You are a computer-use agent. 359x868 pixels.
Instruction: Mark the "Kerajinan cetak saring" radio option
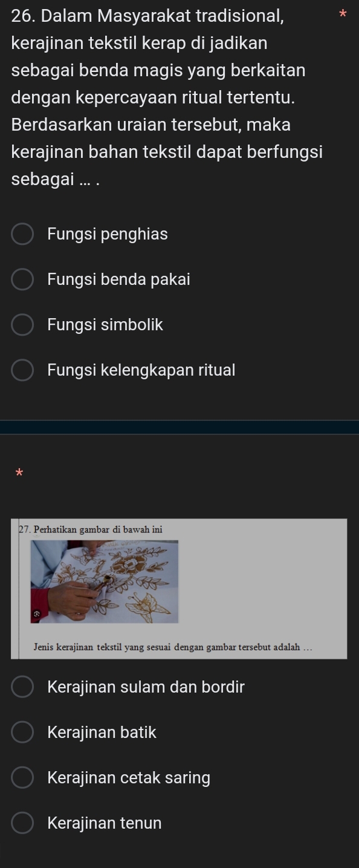(x=23, y=778)
